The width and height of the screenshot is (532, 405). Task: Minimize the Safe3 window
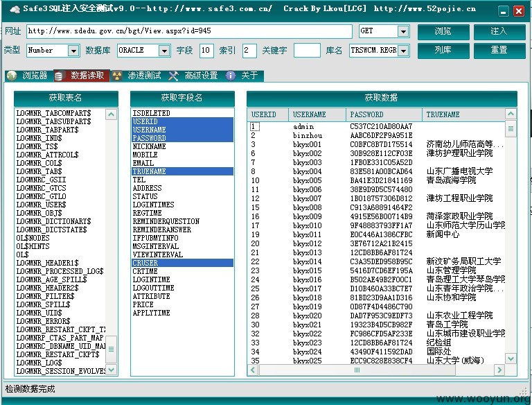[504, 11]
